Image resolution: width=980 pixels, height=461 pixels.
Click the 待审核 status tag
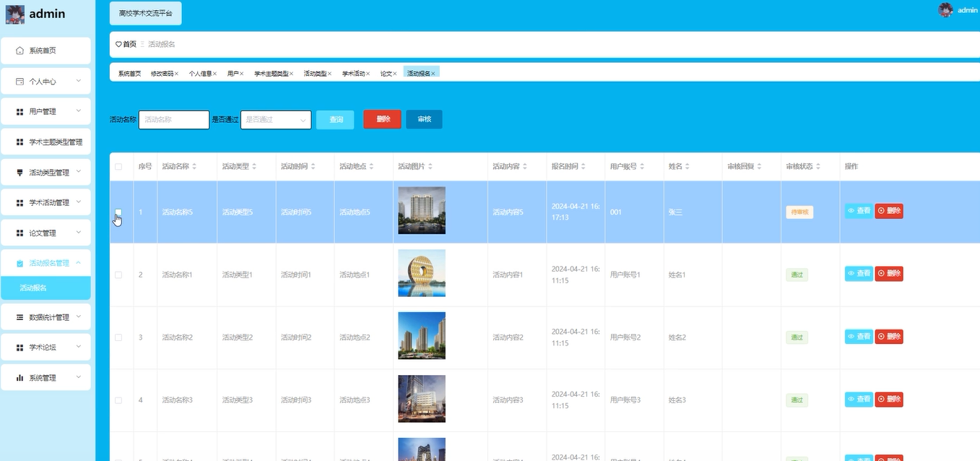pos(799,212)
